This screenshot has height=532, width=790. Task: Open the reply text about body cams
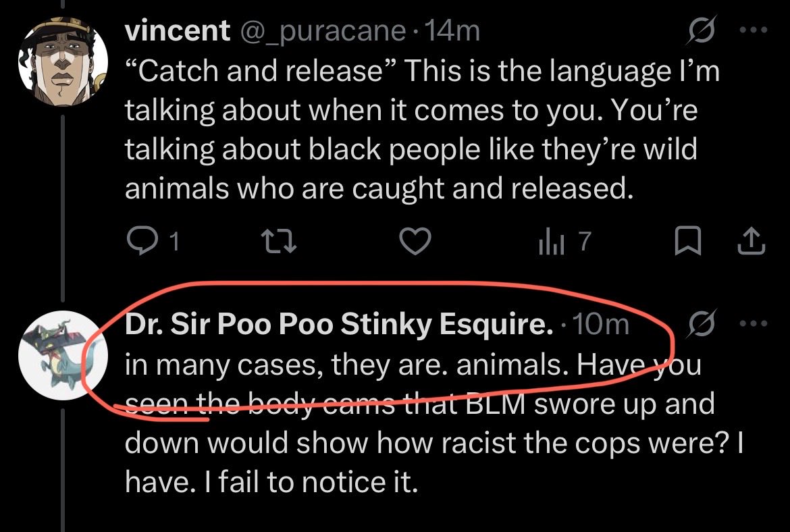433,423
